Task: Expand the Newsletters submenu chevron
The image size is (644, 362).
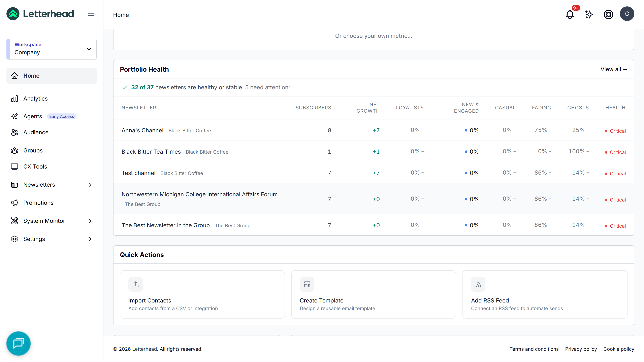Action: click(90, 185)
